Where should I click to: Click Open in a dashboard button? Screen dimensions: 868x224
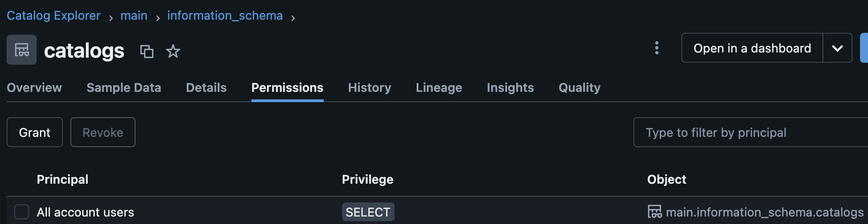752,48
